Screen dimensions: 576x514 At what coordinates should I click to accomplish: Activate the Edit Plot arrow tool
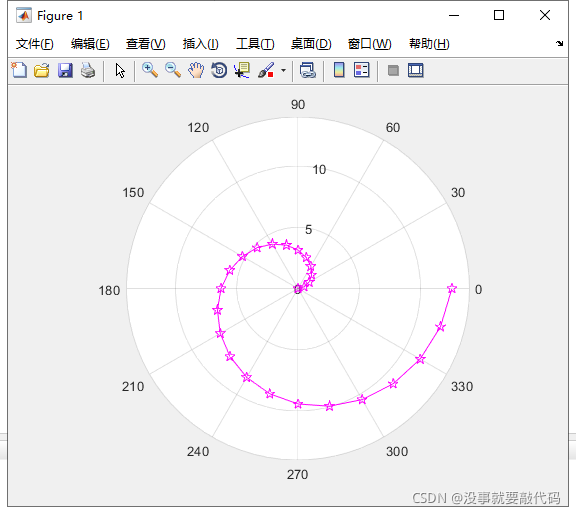click(120, 70)
